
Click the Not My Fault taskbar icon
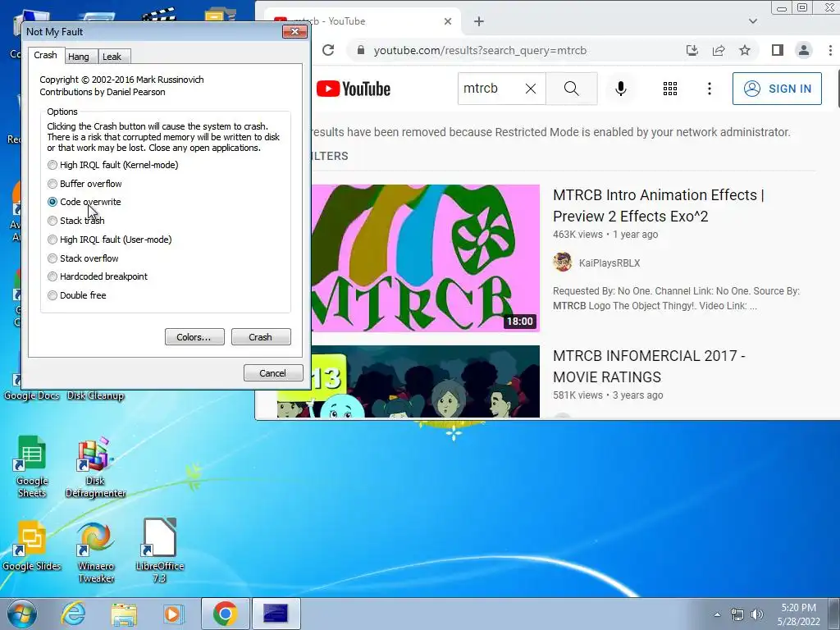276,614
